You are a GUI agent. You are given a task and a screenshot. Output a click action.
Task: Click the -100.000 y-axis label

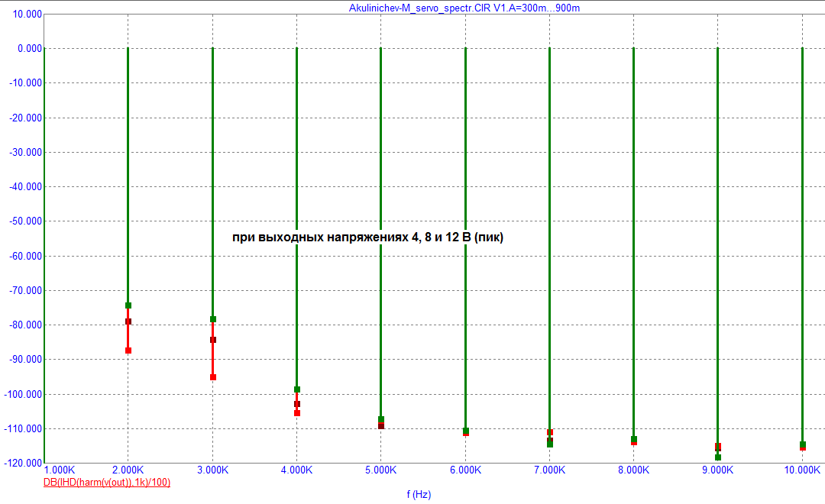(x=23, y=394)
